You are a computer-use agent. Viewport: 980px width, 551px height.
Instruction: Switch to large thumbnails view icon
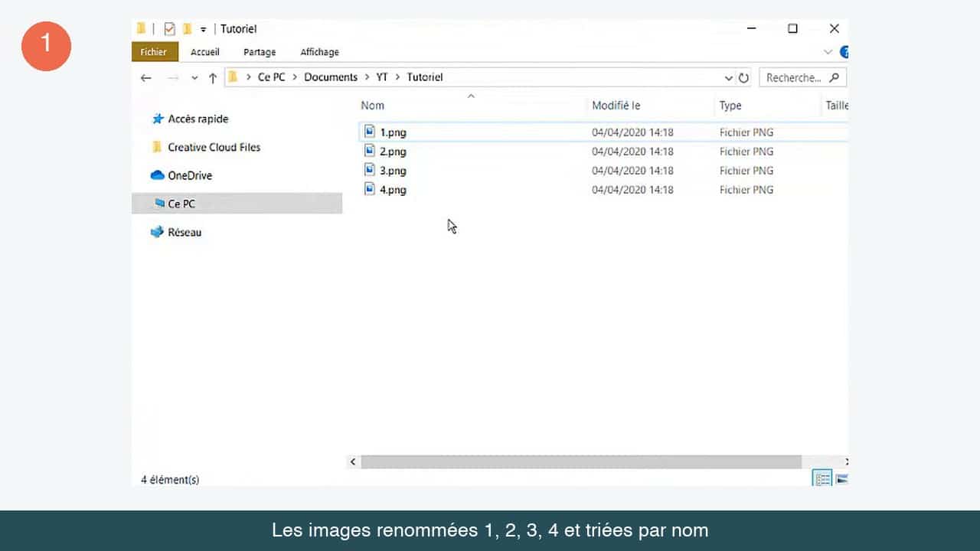[x=841, y=480]
